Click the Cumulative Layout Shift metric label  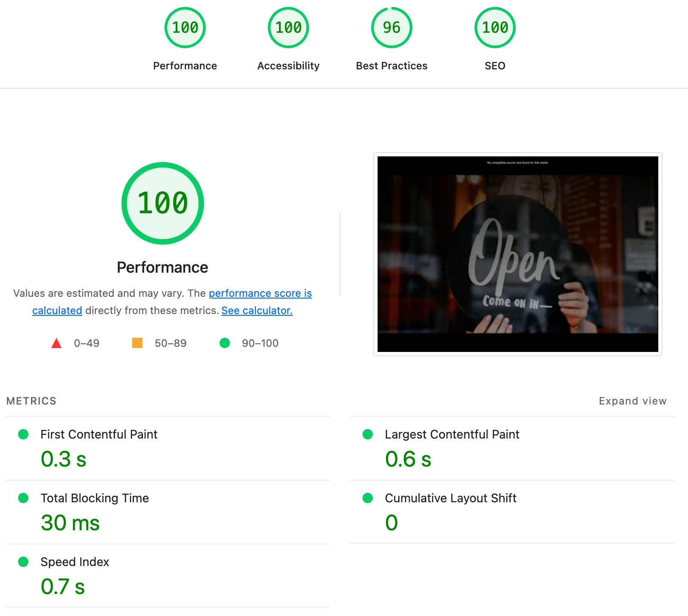coord(451,498)
